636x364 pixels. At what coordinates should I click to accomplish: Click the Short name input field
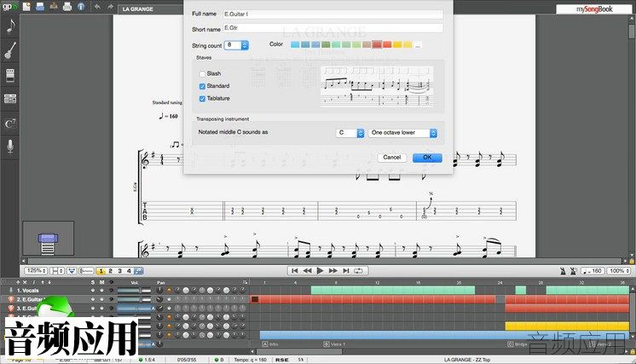pos(332,28)
